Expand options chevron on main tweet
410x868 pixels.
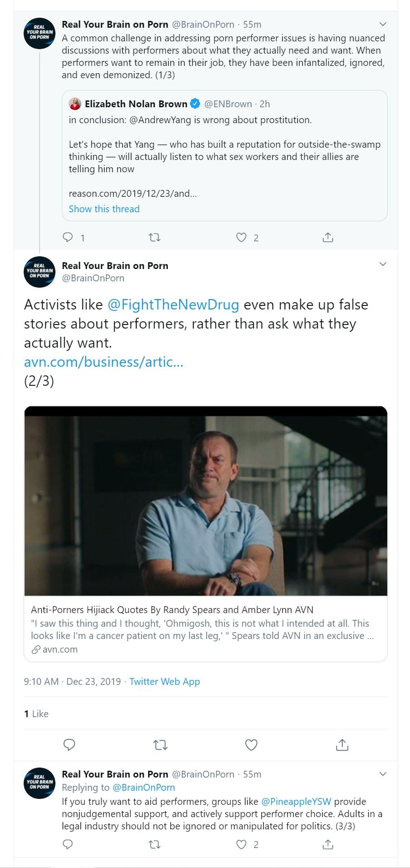(383, 264)
